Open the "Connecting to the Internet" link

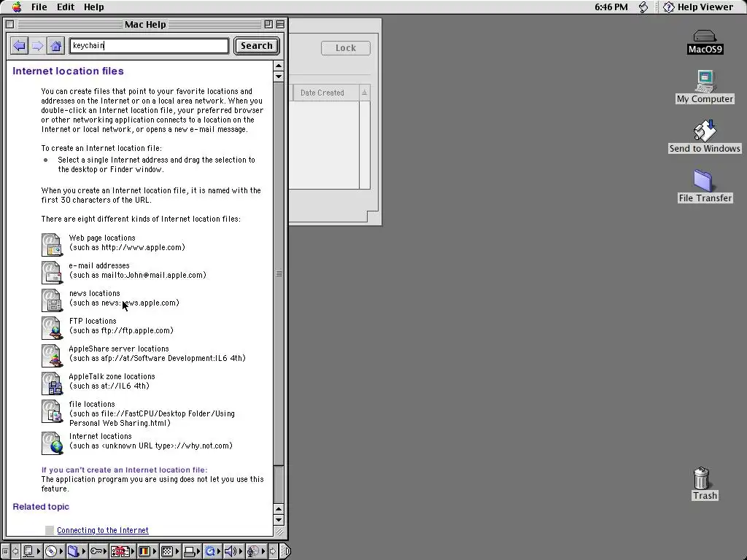[x=102, y=530]
